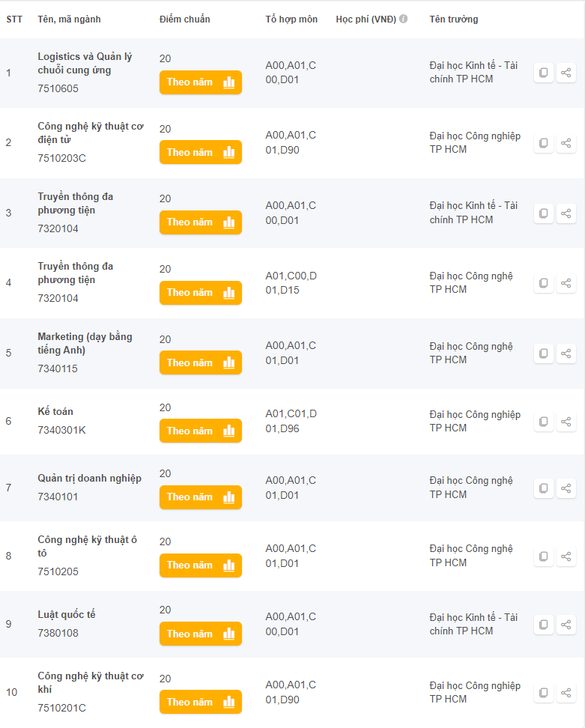
Task: Click share icon for Logistics row
Action: pos(566,73)
